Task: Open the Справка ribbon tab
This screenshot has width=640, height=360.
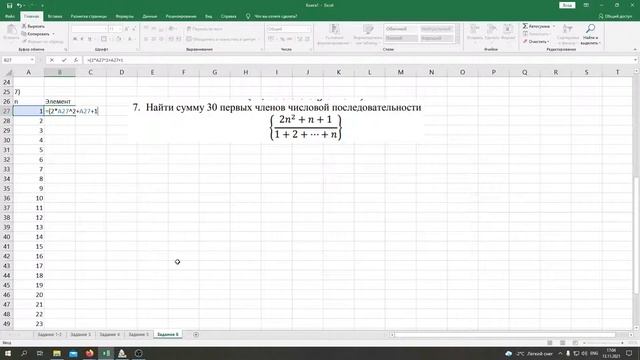Action: tap(228, 16)
